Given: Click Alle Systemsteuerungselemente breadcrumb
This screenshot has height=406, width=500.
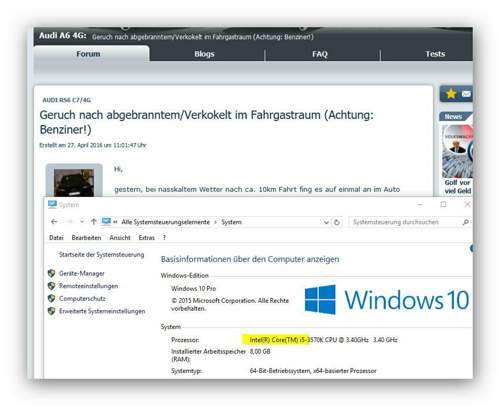Looking at the screenshot, I should [165, 222].
